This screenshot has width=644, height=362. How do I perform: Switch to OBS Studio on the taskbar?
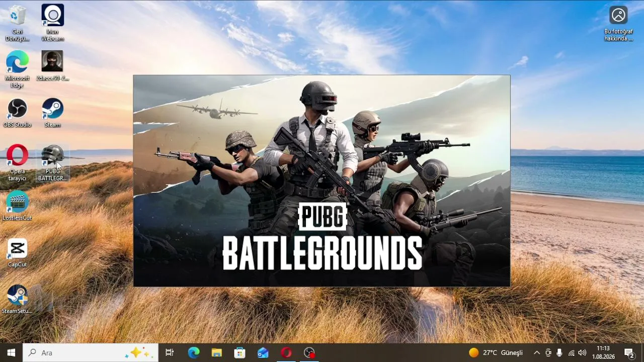(x=309, y=352)
